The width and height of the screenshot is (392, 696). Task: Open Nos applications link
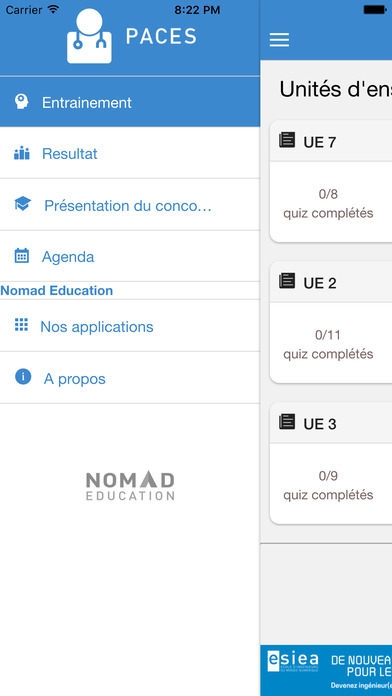pyautogui.click(x=130, y=326)
